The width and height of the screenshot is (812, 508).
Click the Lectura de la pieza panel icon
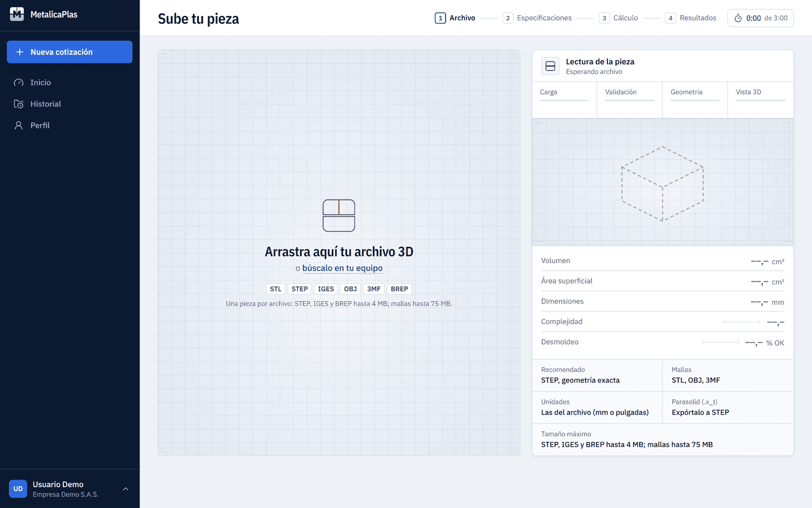[550, 66]
